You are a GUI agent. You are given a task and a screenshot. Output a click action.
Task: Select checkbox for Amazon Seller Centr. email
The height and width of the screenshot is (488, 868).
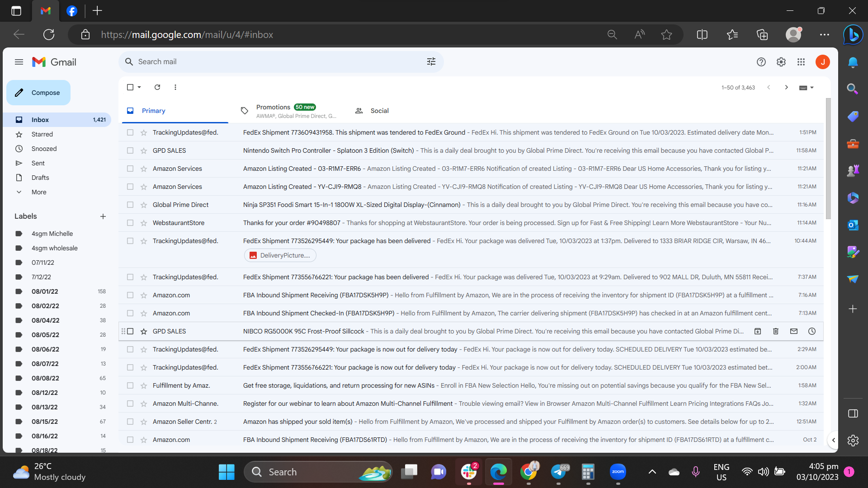130,422
